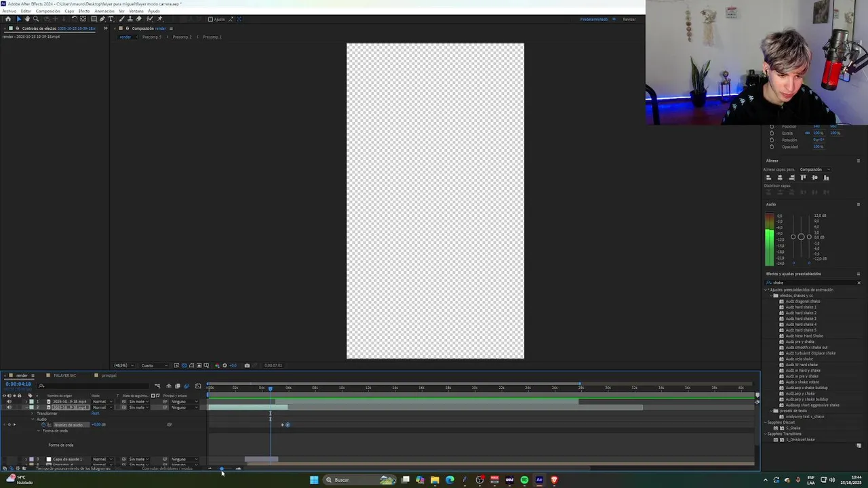Open Sin mate dropdown for layer 2
This screenshot has height=488, width=868.
click(x=138, y=407)
